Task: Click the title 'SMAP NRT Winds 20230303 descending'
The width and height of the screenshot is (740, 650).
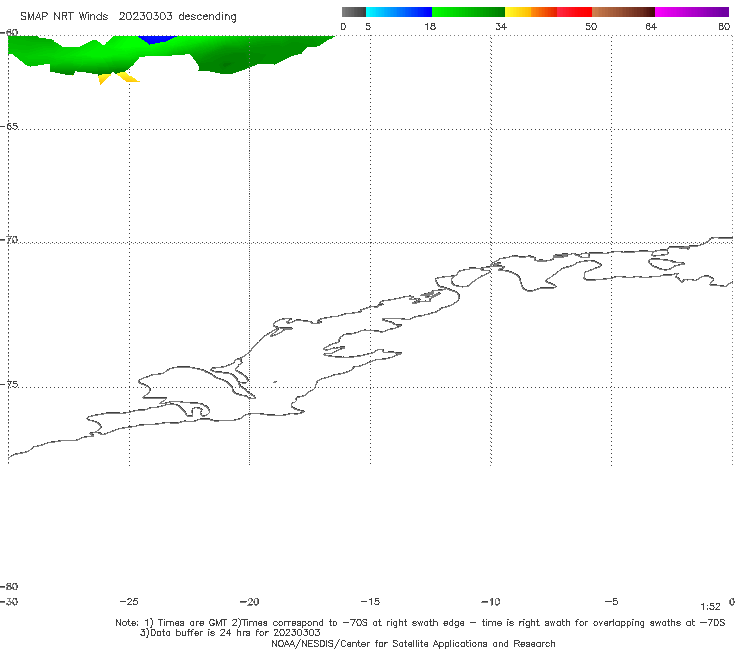Action: point(128,16)
